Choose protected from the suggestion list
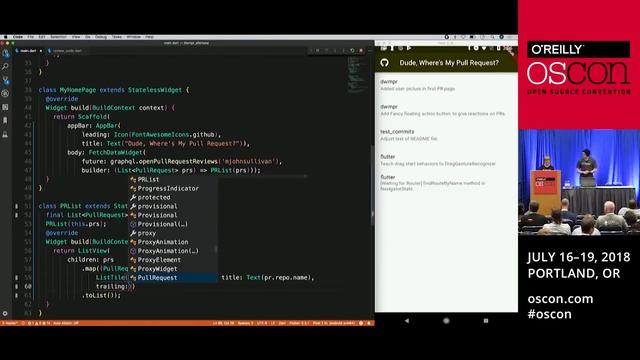Viewport: 640px width, 360px height. (x=173, y=198)
